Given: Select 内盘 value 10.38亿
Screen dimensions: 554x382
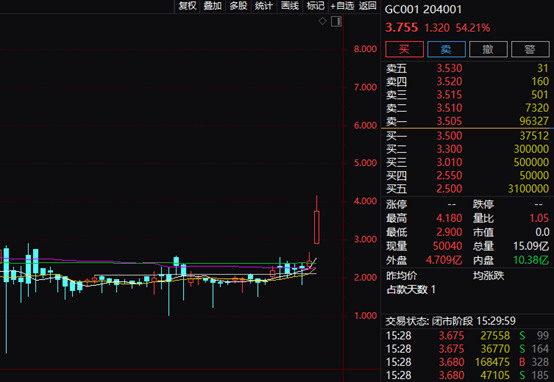Looking at the screenshot, I should pyautogui.click(x=531, y=260).
